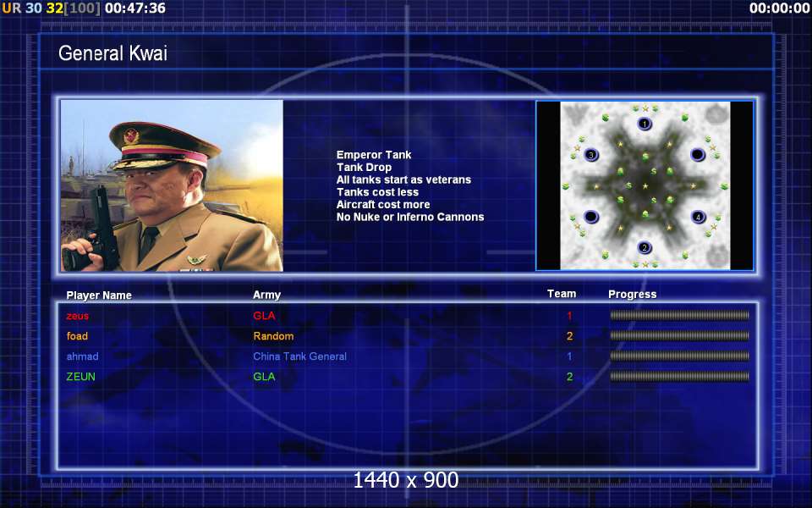The width and height of the screenshot is (812, 508).
Task: Click the 'GLA' army in ZEUN's row
Action: click(264, 376)
